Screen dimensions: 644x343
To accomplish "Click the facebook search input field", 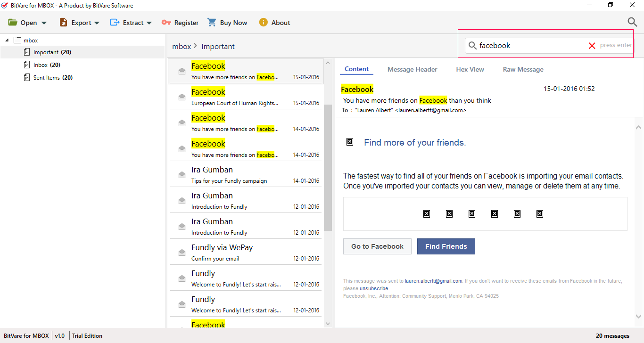I will coord(530,46).
